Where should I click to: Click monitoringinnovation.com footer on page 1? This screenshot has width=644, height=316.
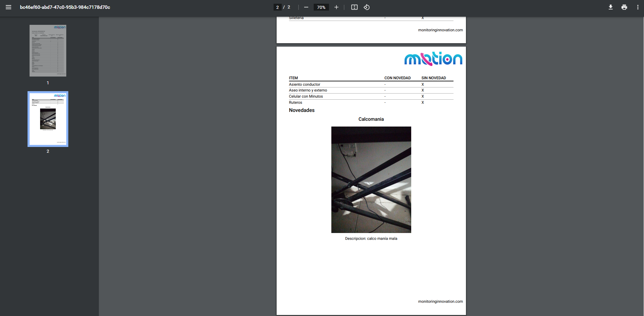[440, 30]
